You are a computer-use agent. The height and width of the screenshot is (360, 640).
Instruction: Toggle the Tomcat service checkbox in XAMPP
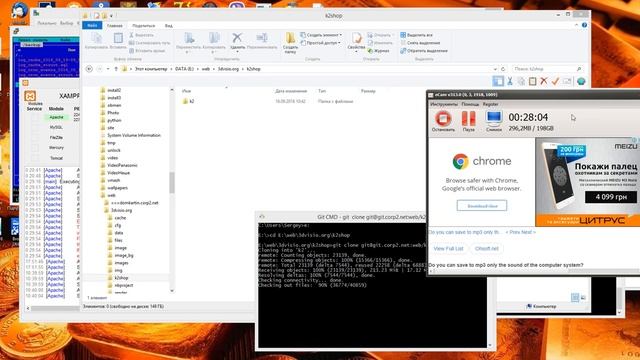click(x=34, y=158)
